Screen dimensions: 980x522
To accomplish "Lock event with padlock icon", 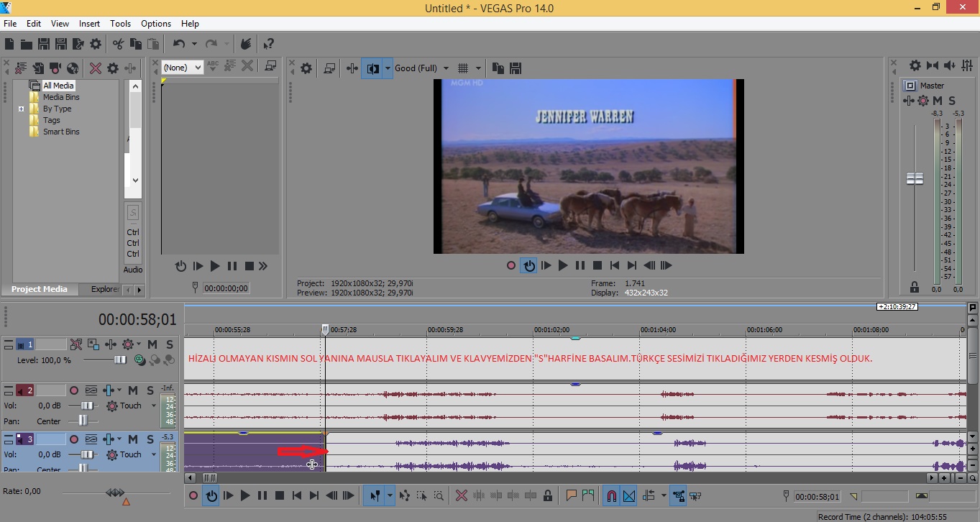I will pos(548,495).
